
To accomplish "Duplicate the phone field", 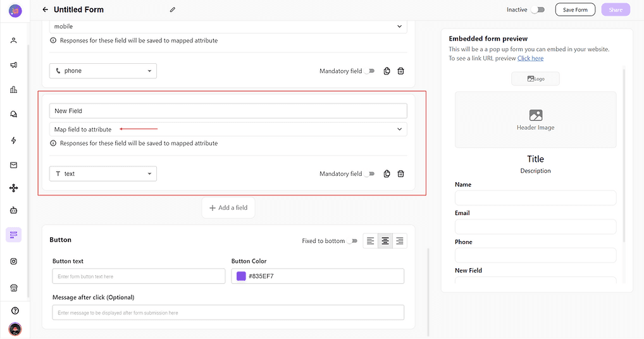I will pos(387,71).
